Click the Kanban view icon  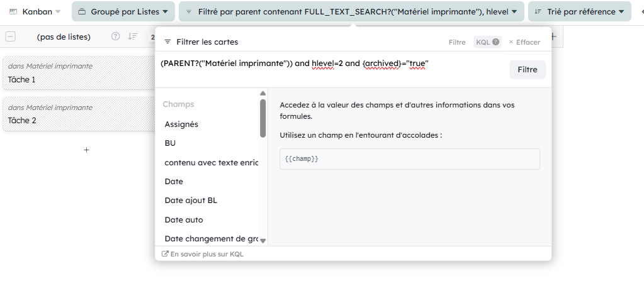pyautogui.click(x=13, y=11)
